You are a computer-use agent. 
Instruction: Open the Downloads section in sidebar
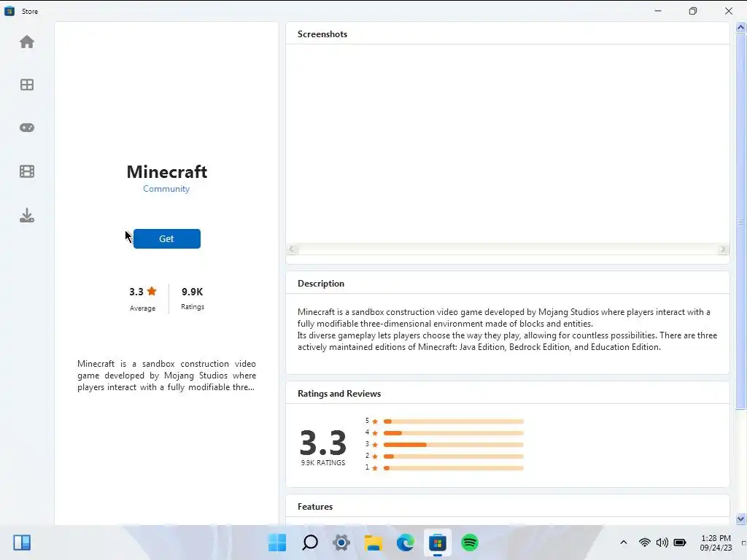pos(27,215)
